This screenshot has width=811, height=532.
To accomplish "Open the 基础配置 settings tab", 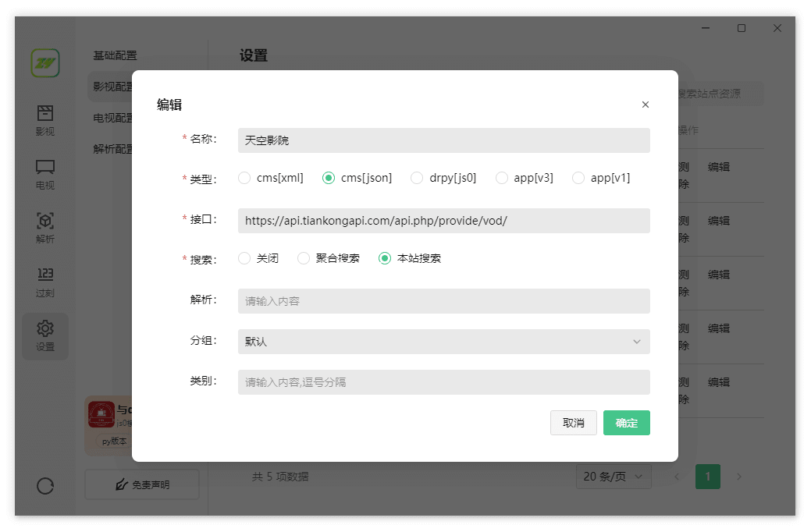I will pyautogui.click(x=115, y=55).
